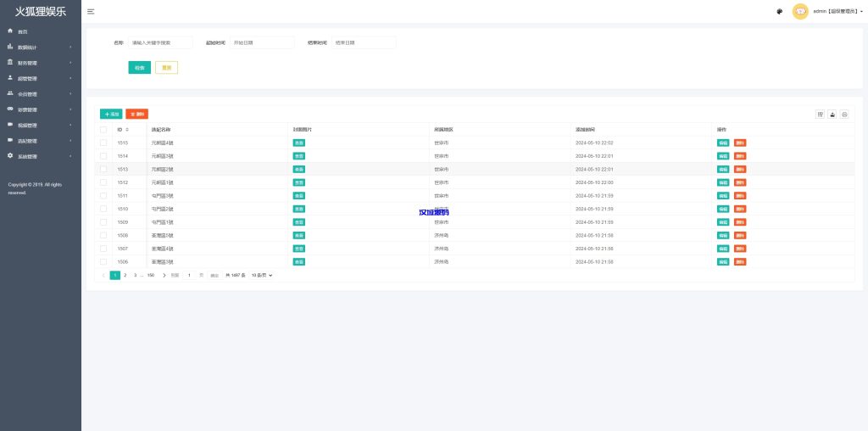Collapse the sidebar with the hamburger icon

[x=91, y=11]
